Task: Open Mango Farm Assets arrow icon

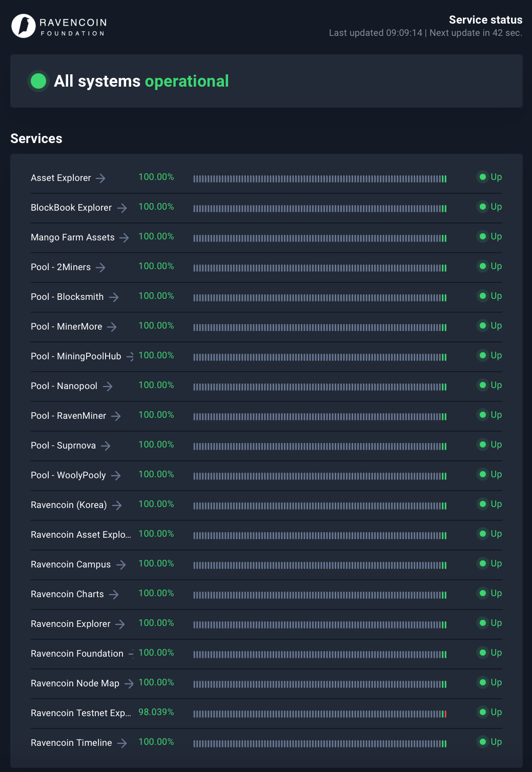Action: [125, 238]
